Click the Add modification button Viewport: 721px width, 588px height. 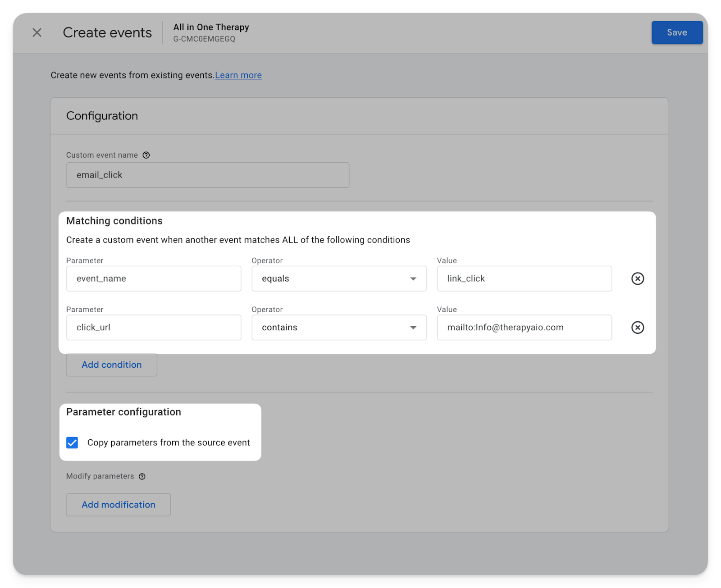pyautogui.click(x=118, y=505)
